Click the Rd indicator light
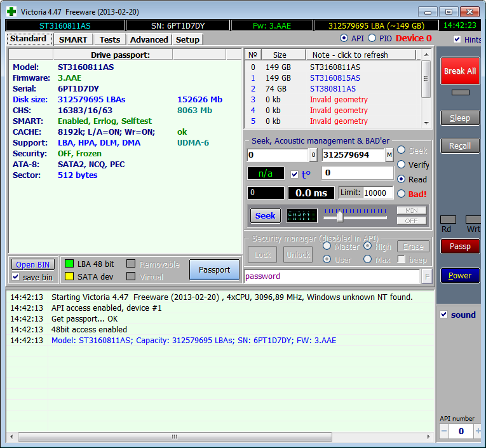 448,219
